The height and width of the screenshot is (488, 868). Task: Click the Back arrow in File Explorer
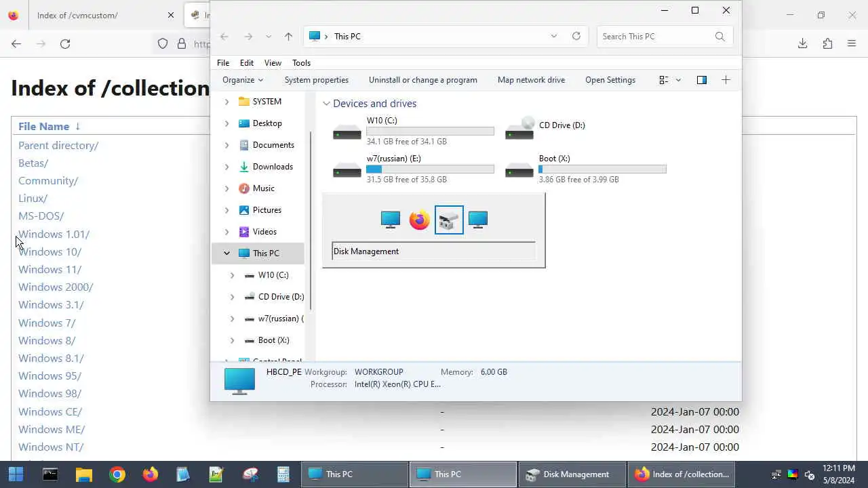tap(224, 37)
